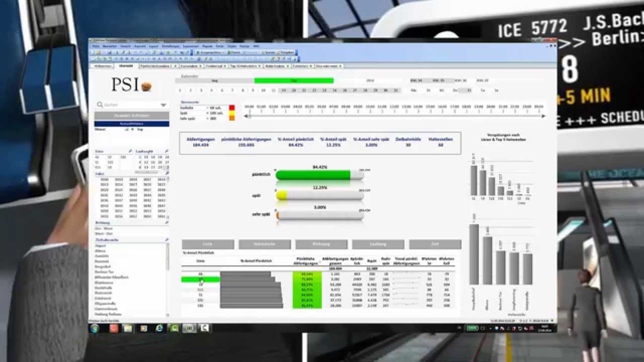The width and height of the screenshot is (644, 362).
Task: Click the Zeit dimension button
Action: (x=435, y=244)
